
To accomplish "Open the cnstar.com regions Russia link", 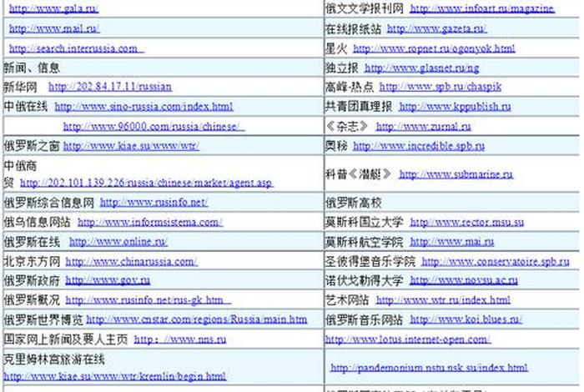I will 197,319.
